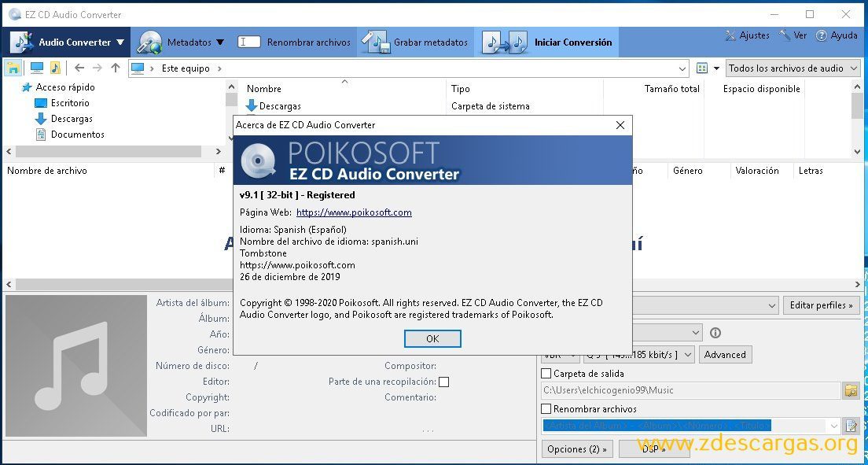Go forward with the right arrow
Screen dimensions: 868x465
[x=97, y=68]
